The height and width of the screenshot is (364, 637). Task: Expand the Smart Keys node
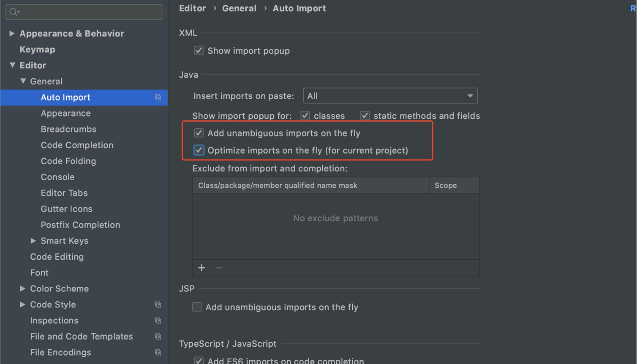coord(33,241)
